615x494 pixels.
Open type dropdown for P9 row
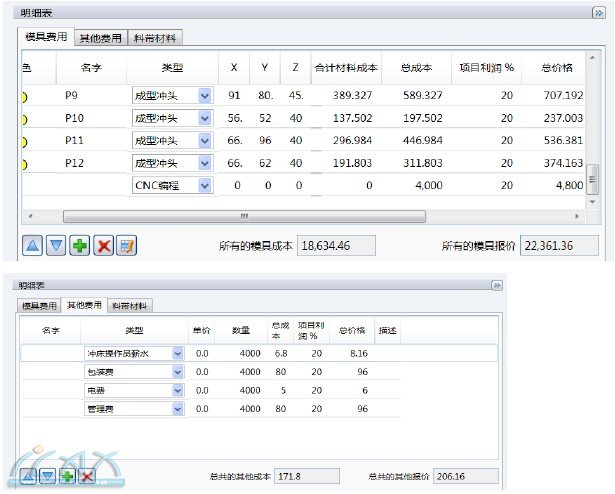coord(205,95)
